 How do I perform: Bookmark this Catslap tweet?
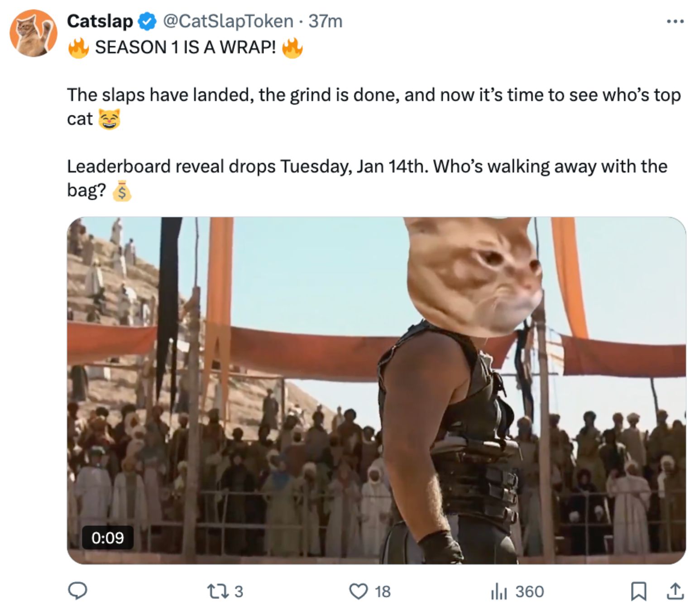coord(638,591)
